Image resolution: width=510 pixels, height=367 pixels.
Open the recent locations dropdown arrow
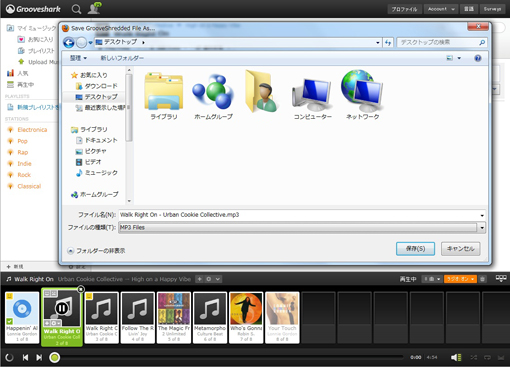pos(90,43)
